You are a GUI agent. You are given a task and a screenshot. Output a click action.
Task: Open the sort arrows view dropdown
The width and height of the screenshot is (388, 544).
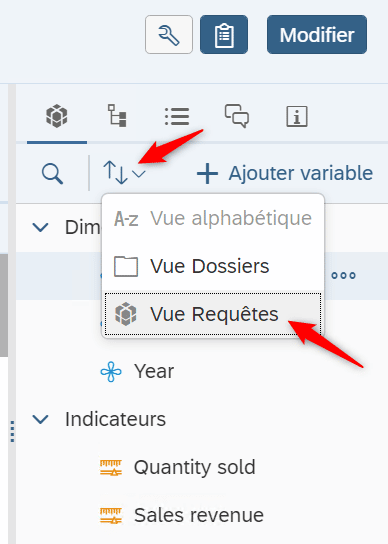click(124, 173)
